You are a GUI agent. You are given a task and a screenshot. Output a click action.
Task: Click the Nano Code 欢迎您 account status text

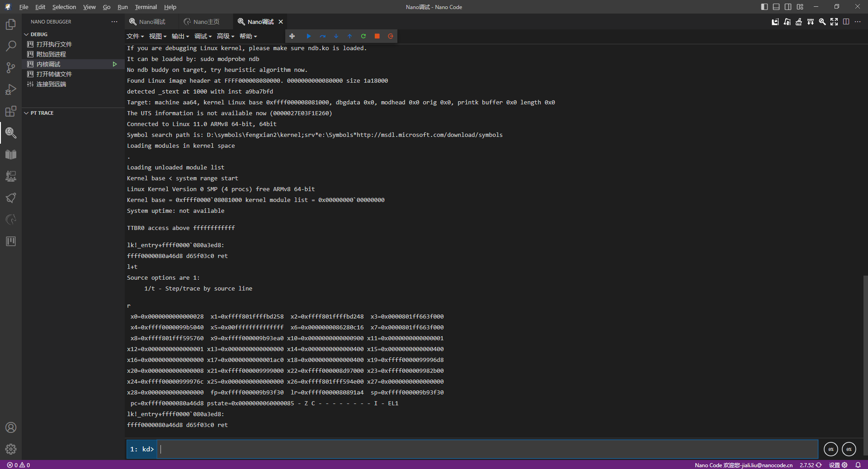[x=743, y=465]
